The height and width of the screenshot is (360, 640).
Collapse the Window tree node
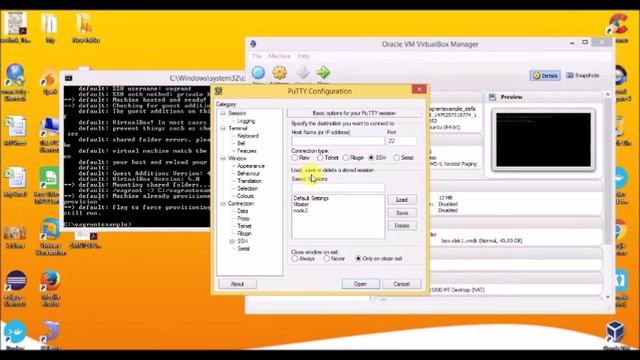coord(223,158)
